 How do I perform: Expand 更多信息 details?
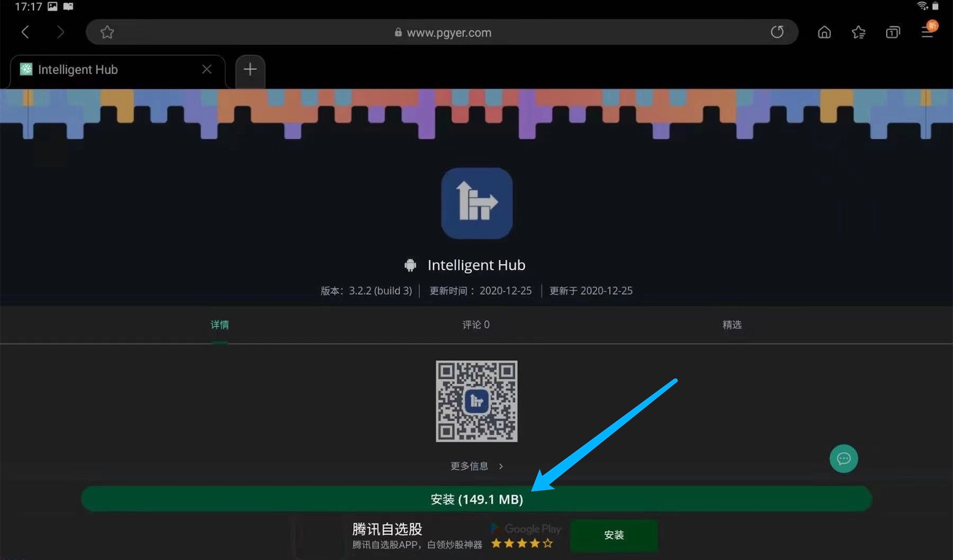pyautogui.click(x=476, y=466)
